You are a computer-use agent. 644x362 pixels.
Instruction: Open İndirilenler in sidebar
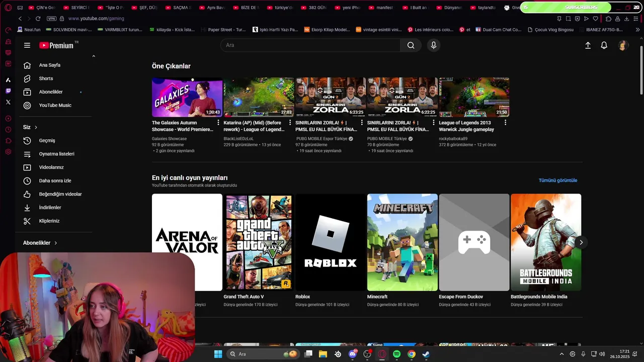pos(50,207)
